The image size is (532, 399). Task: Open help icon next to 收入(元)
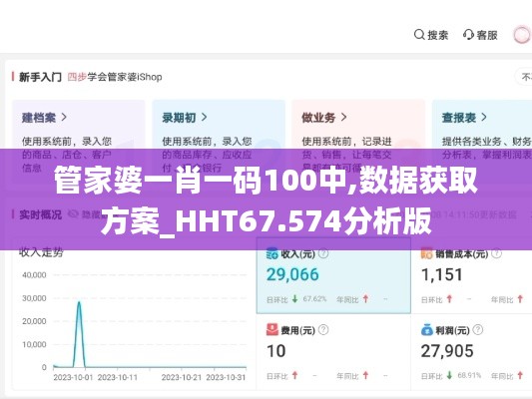tap(323, 253)
